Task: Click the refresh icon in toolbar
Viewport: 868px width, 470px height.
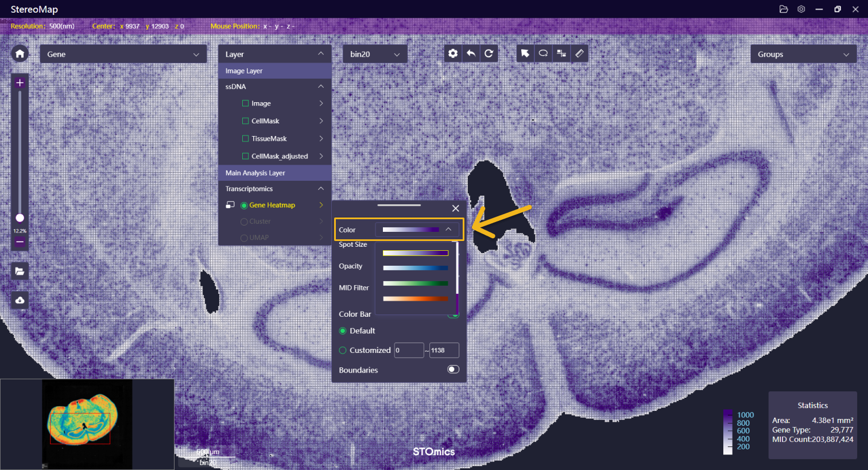Action: point(489,53)
